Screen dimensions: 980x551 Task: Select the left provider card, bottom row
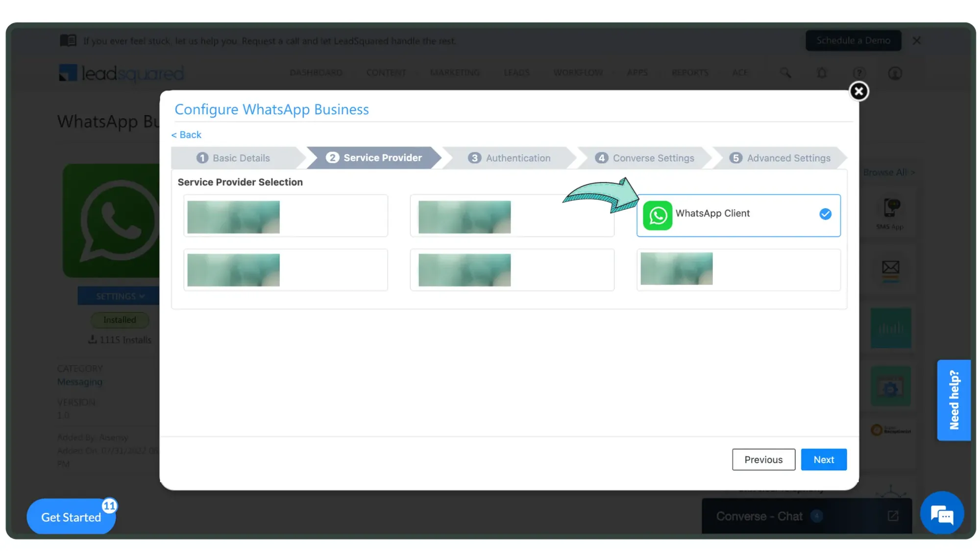tap(286, 270)
